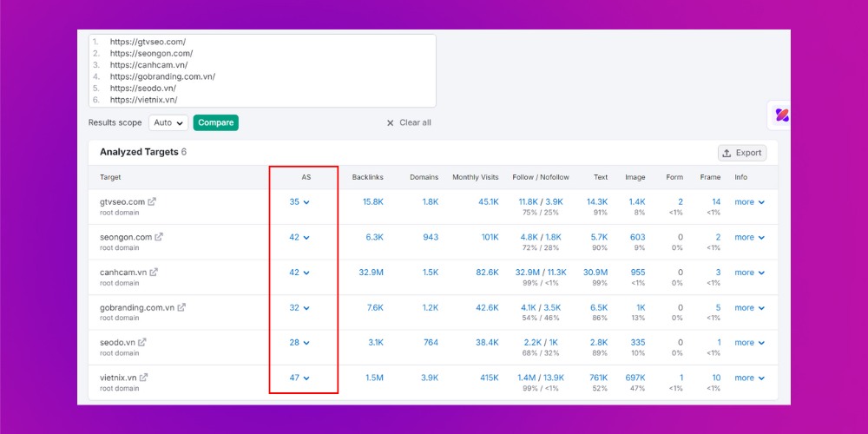Image resolution: width=868 pixels, height=434 pixels.
Task: Click the purple widget icon at right edge
Action: 781,115
